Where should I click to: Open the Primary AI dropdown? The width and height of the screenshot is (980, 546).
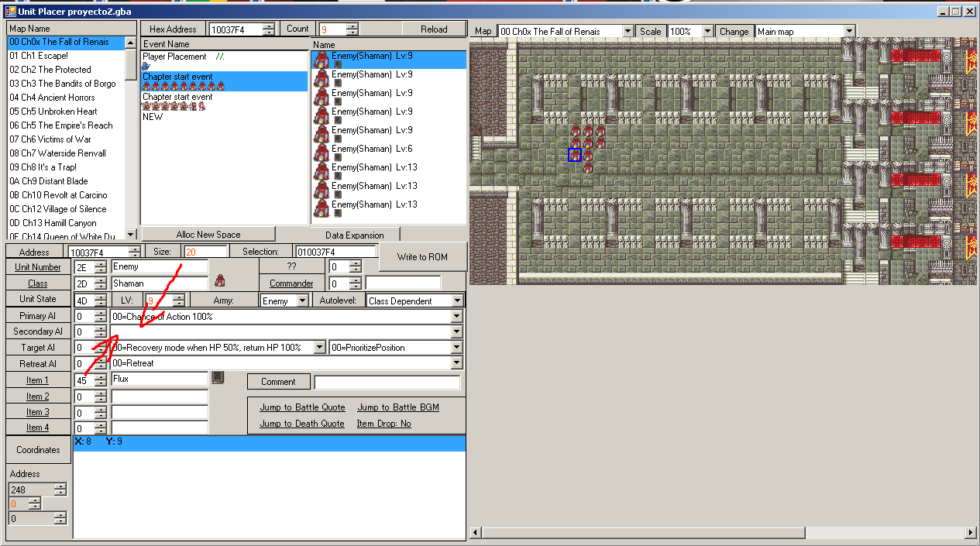tap(457, 316)
